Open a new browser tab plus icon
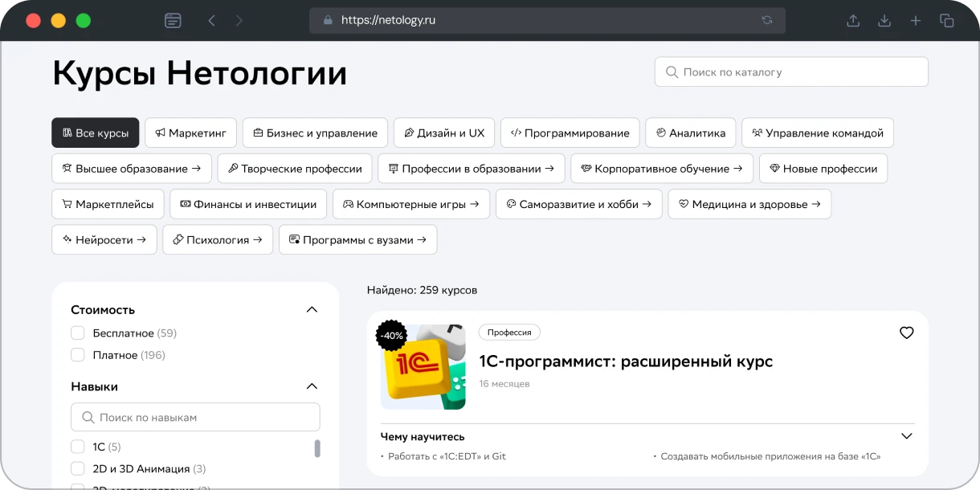 tap(916, 21)
